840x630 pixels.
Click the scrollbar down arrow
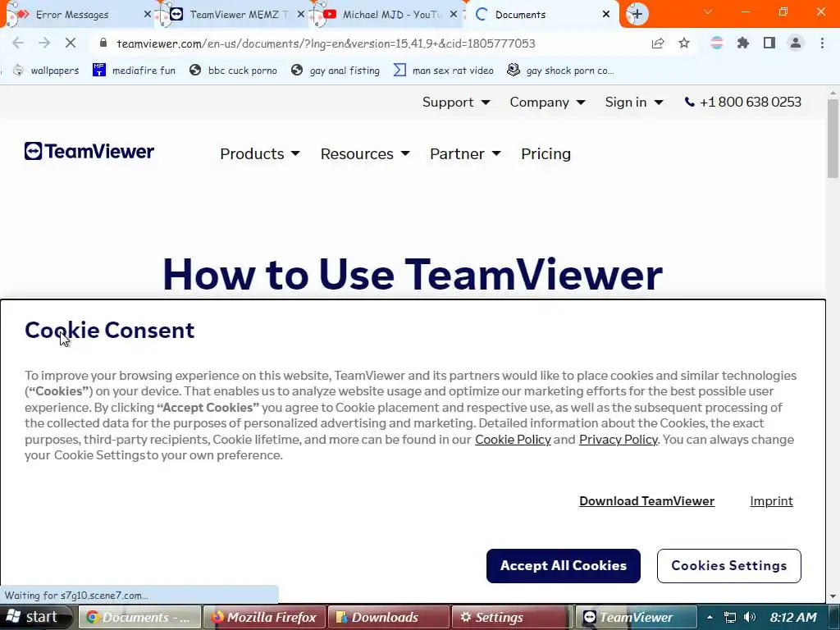(x=833, y=596)
